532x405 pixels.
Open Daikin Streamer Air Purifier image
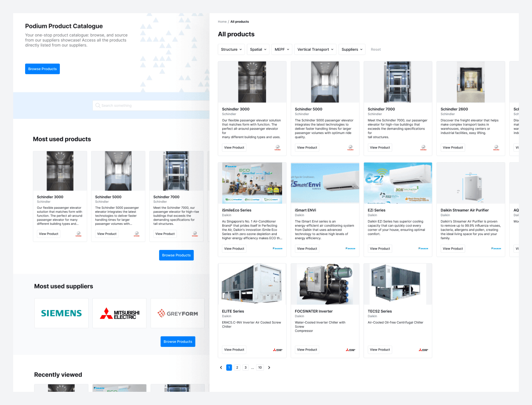471,183
